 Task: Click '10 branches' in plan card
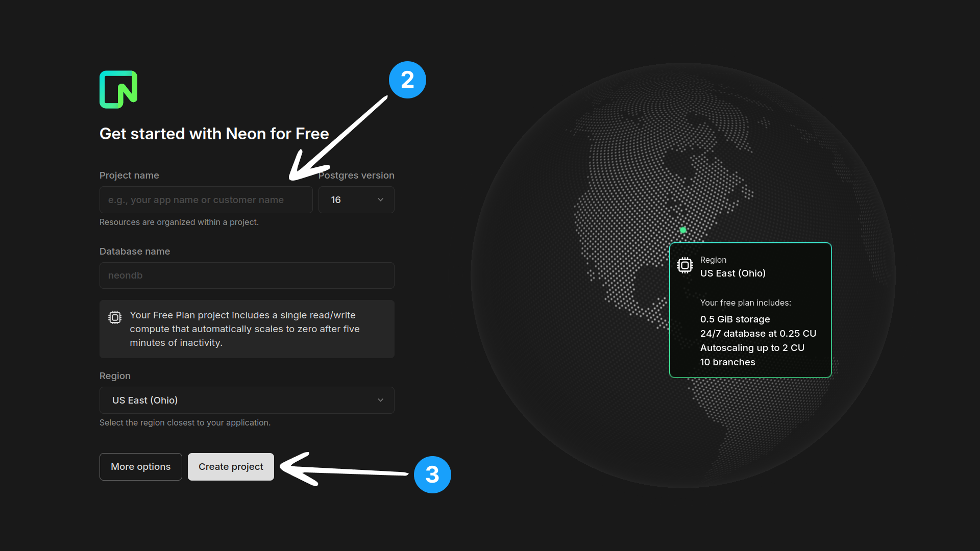(x=728, y=362)
